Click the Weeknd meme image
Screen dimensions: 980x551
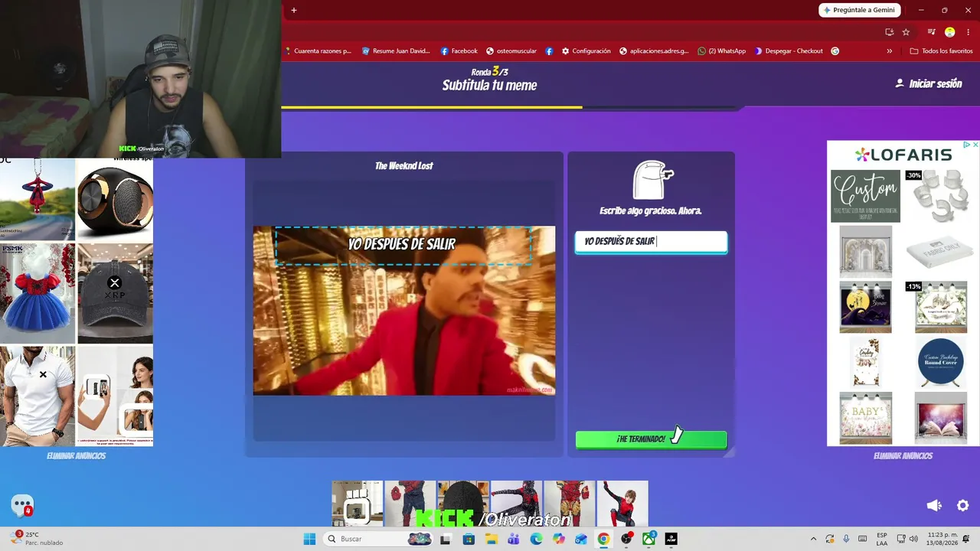[x=404, y=311]
